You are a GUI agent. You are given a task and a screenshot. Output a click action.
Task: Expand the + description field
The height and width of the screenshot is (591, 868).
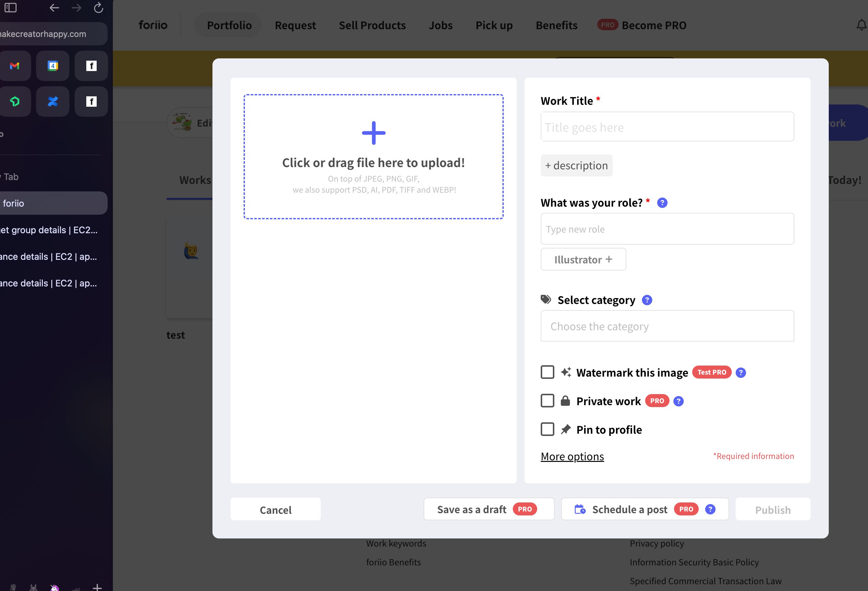point(576,165)
